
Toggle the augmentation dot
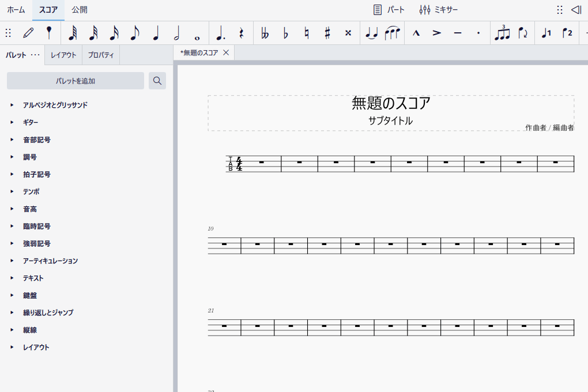point(220,33)
